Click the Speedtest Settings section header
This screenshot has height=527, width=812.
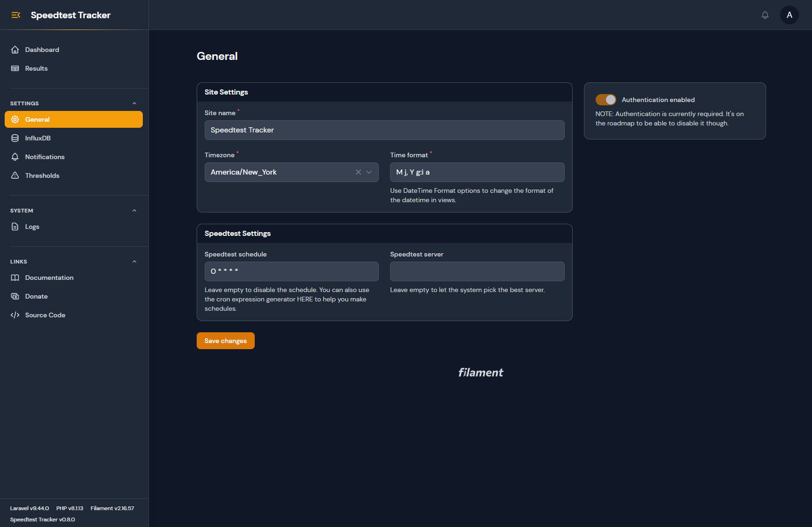pyautogui.click(x=384, y=234)
